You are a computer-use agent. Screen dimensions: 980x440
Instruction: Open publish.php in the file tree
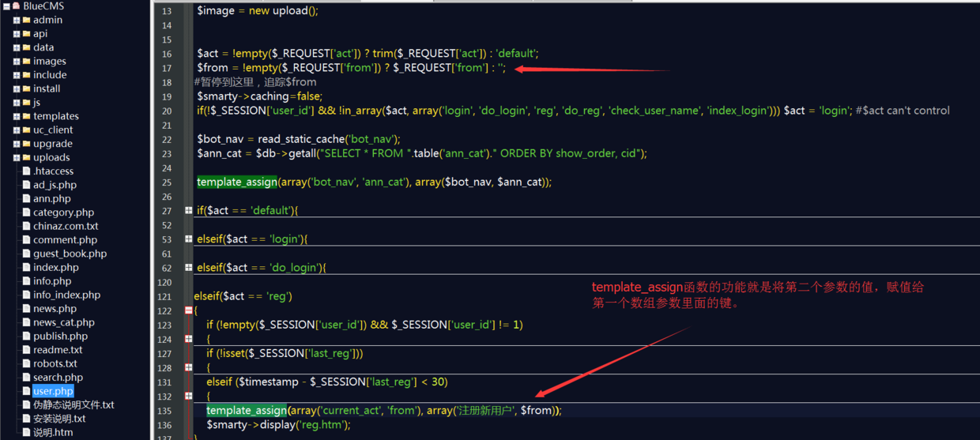pyautogui.click(x=60, y=337)
